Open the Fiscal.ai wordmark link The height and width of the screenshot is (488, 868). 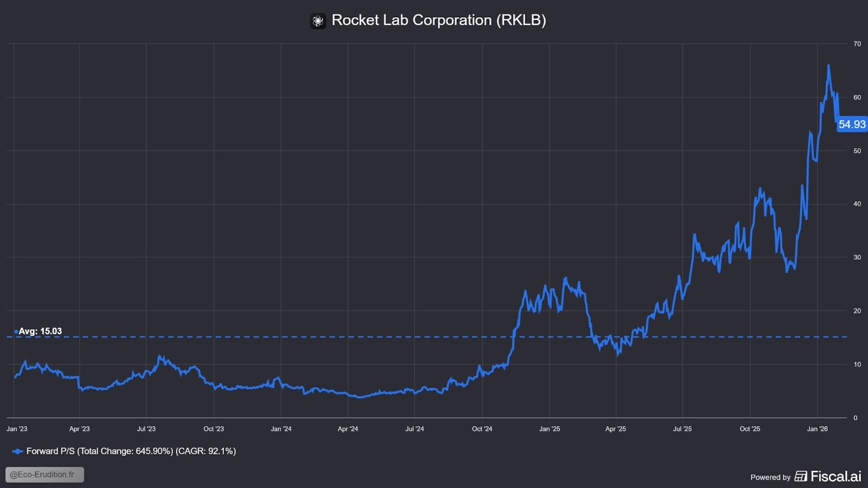[x=835, y=477]
